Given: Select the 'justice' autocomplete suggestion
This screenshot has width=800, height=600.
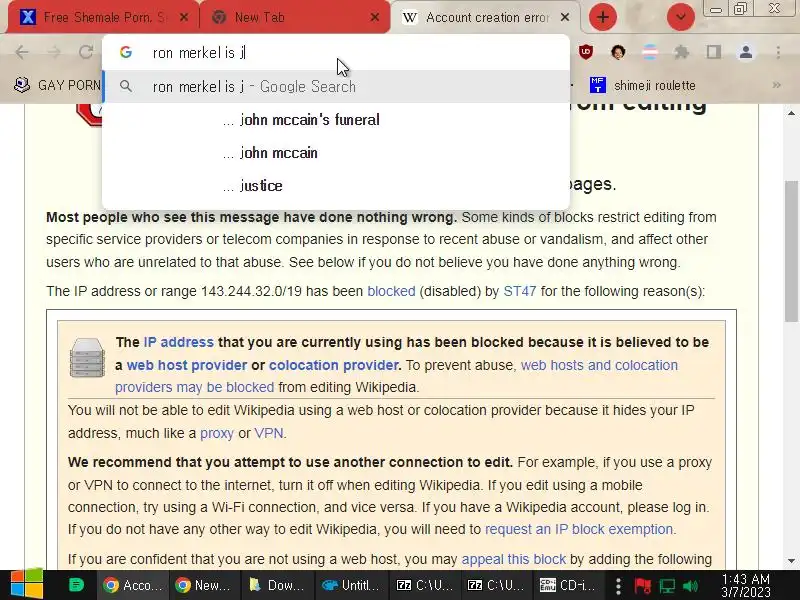Looking at the screenshot, I should pos(336,186).
